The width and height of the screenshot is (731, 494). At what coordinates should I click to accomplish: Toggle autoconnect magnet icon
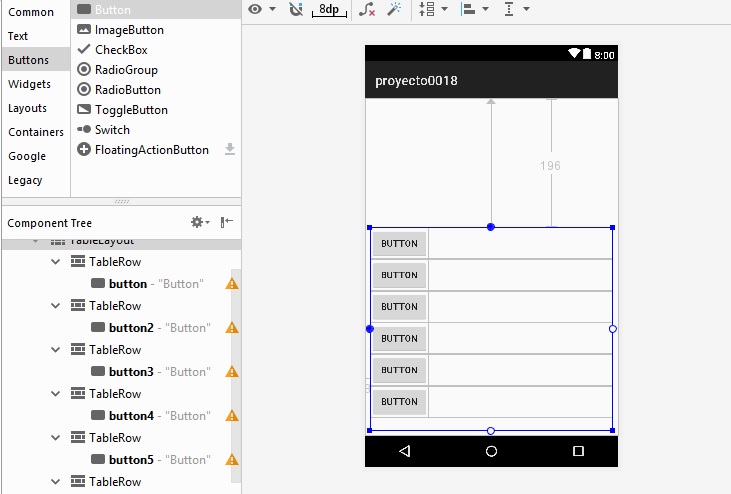pos(295,9)
